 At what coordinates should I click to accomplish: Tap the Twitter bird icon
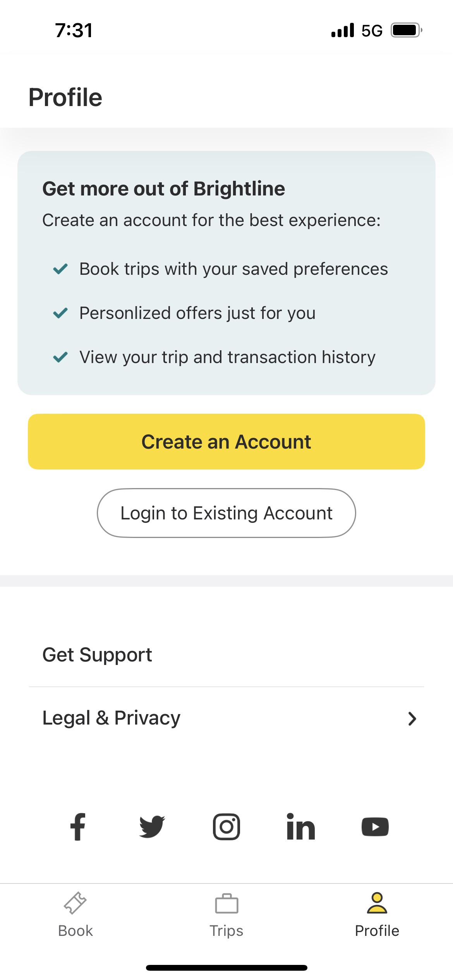coord(152,827)
